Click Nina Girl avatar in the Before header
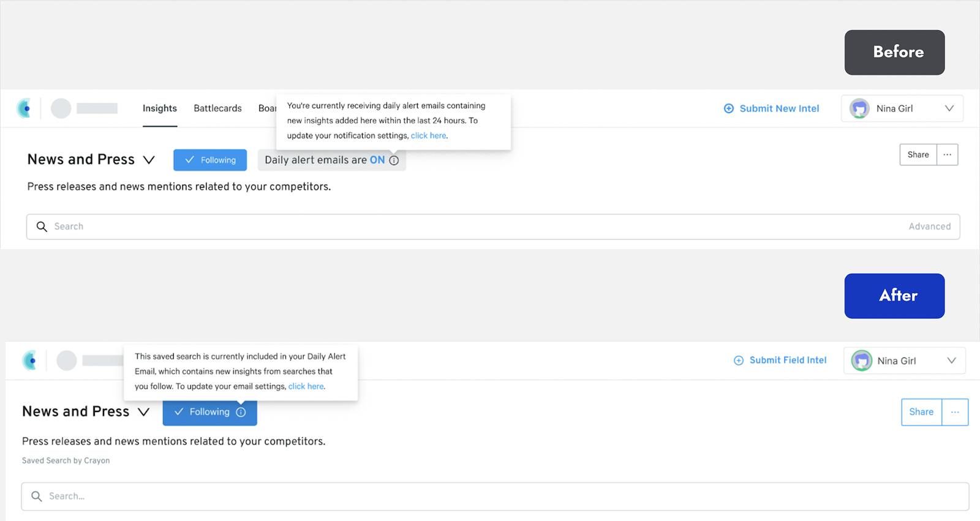Image resolution: width=980 pixels, height=521 pixels. [859, 108]
